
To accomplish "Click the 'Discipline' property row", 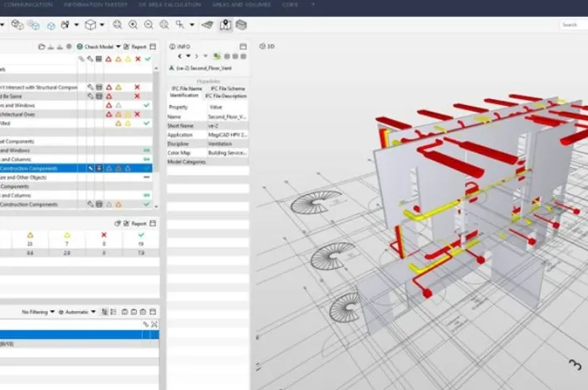I will [x=207, y=144].
